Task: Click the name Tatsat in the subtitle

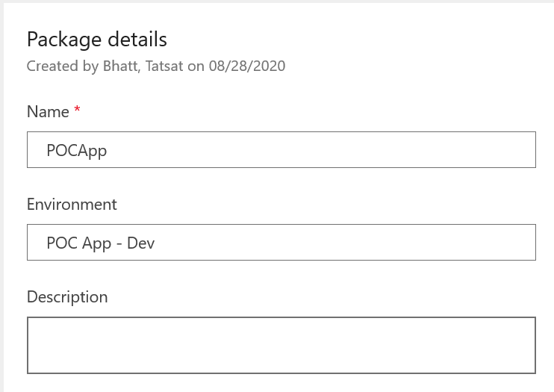Action: (x=164, y=66)
